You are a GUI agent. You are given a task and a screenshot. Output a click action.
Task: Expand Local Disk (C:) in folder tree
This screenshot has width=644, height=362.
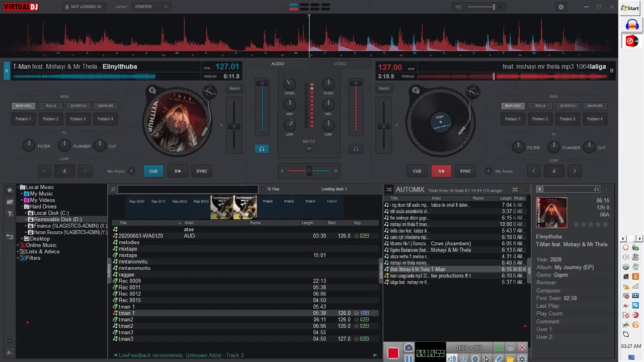click(x=27, y=213)
